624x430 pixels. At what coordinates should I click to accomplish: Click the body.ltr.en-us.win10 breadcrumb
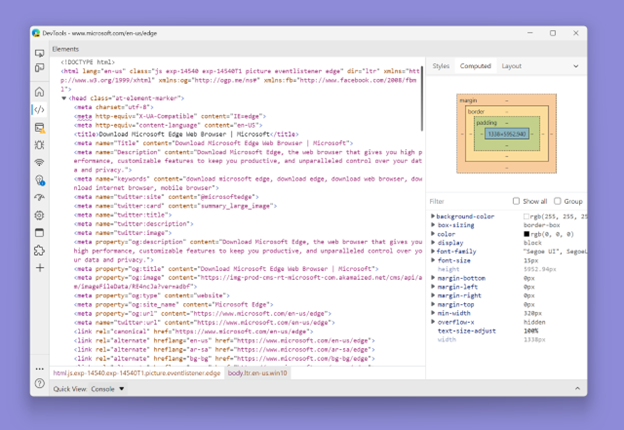click(x=258, y=373)
